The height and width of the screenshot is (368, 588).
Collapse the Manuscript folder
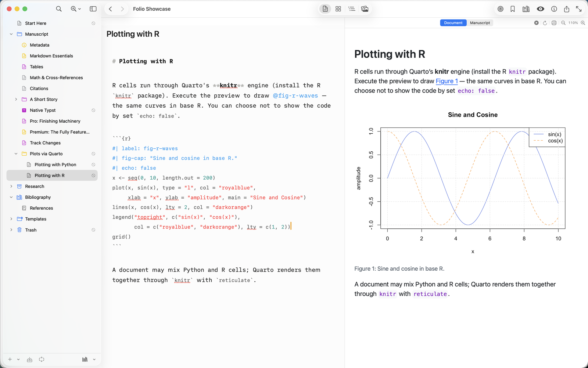point(11,34)
